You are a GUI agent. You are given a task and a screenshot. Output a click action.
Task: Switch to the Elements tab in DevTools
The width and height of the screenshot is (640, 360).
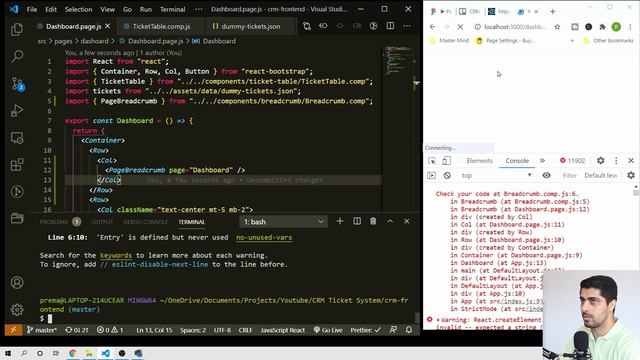480,161
